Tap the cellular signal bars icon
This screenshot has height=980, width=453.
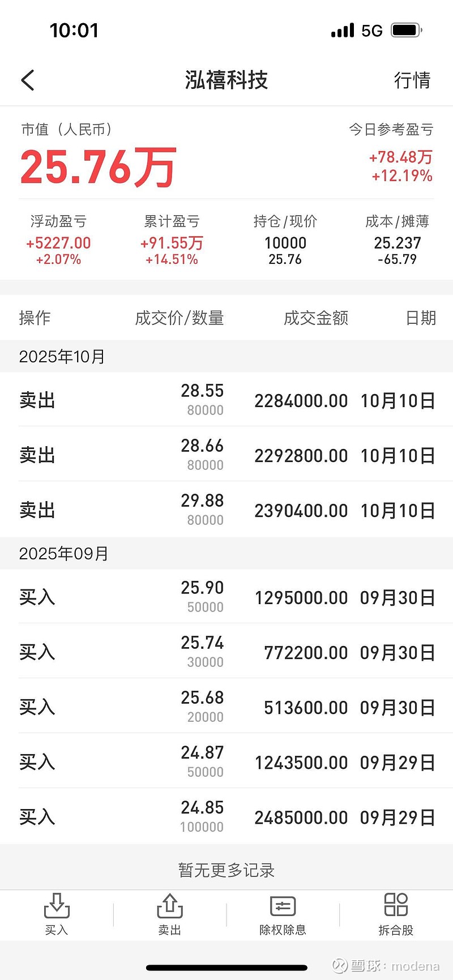coord(343,31)
